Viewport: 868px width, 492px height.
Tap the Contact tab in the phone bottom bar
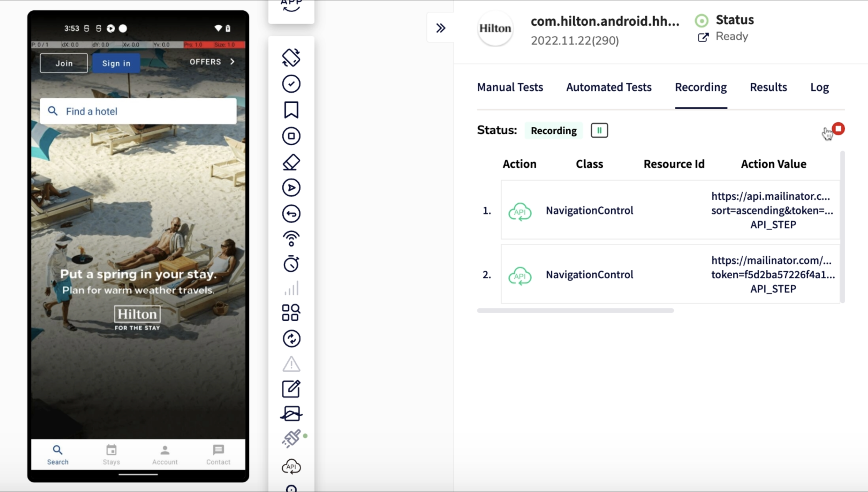(x=218, y=455)
